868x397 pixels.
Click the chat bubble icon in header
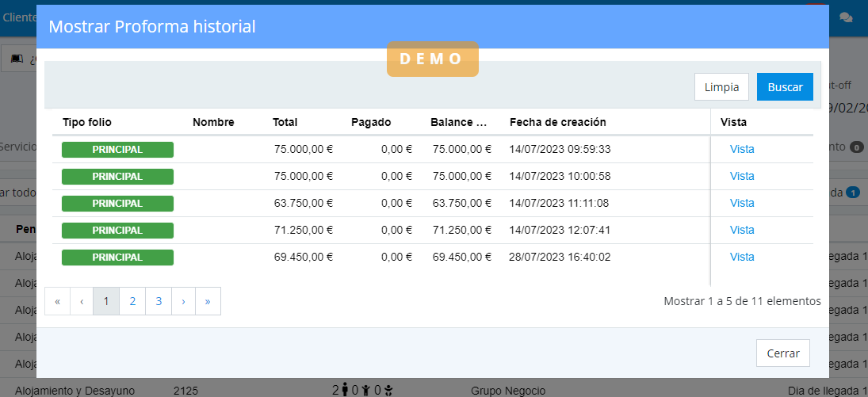[x=846, y=17]
